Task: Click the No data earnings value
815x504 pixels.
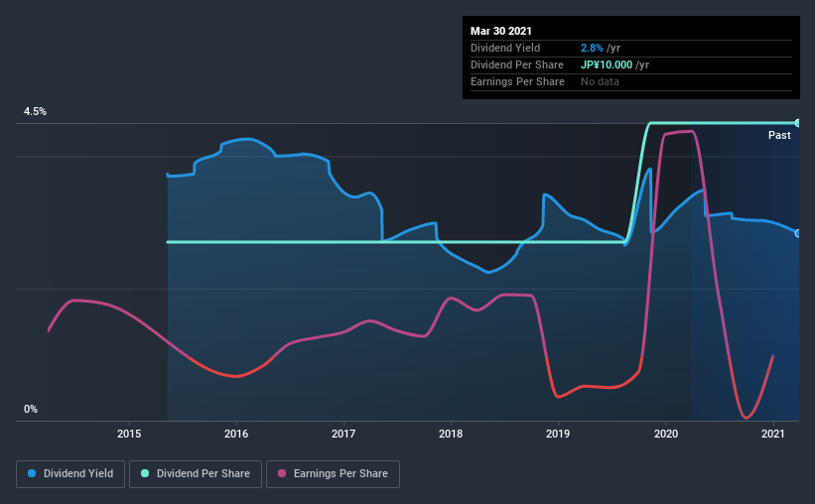Action: click(600, 81)
